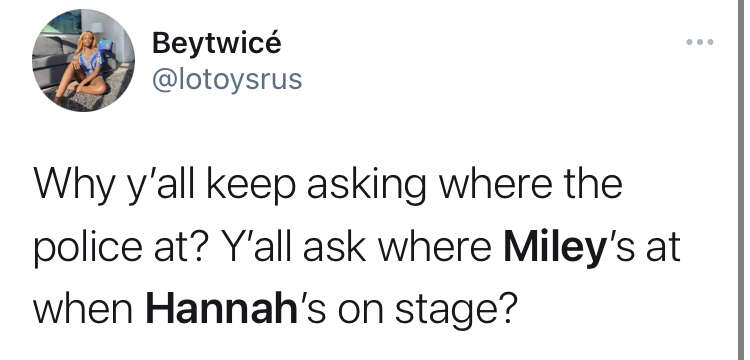Viewport: 750px width, 360px height.
Task: Open the three-dot more options menu
Action: pyautogui.click(x=700, y=42)
